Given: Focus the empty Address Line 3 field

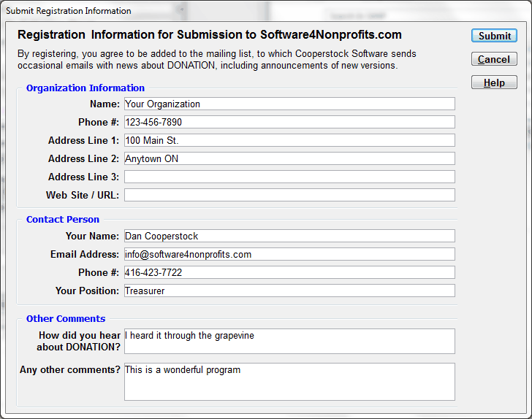Looking at the screenshot, I should click(x=289, y=177).
